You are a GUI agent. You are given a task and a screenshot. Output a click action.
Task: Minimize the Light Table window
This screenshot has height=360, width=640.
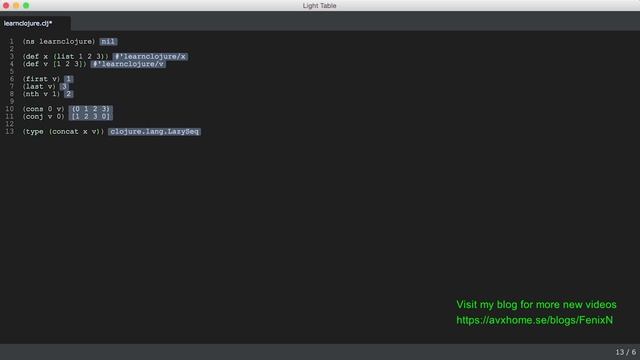tap(16, 5)
